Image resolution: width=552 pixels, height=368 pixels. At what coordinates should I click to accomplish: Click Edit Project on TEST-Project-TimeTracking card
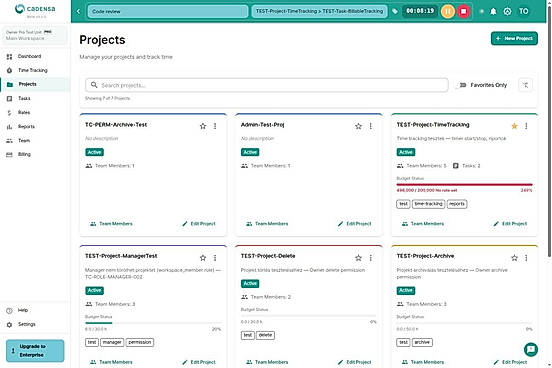tap(510, 224)
